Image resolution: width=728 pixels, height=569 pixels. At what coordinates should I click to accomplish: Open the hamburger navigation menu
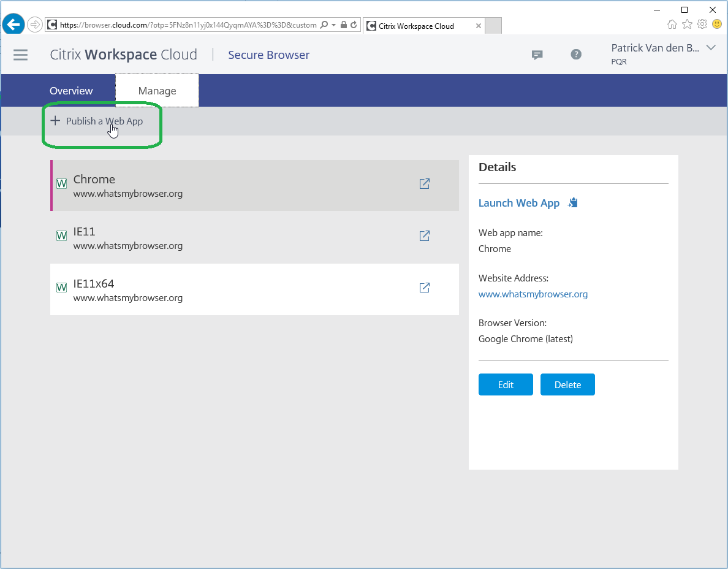(20, 55)
